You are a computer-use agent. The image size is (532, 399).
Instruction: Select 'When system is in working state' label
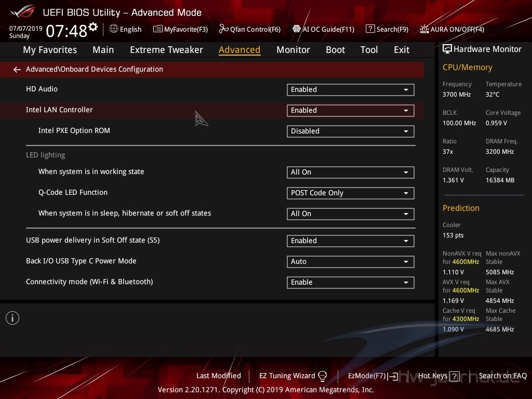(x=91, y=171)
